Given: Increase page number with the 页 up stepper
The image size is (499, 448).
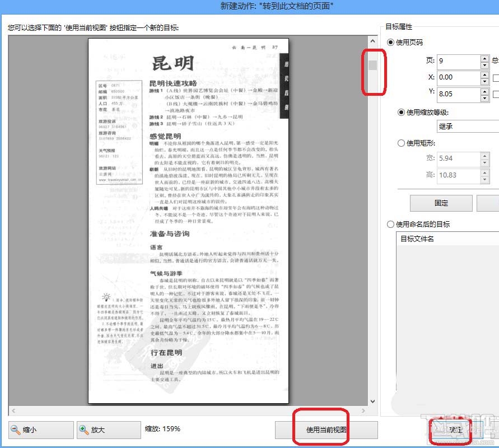Looking at the screenshot, I should [x=485, y=58].
